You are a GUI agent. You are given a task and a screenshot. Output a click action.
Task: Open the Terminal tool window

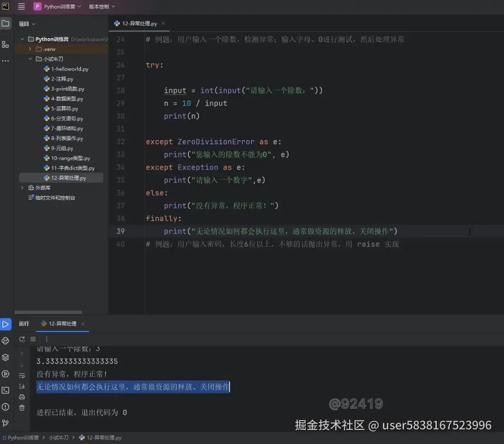(5, 391)
